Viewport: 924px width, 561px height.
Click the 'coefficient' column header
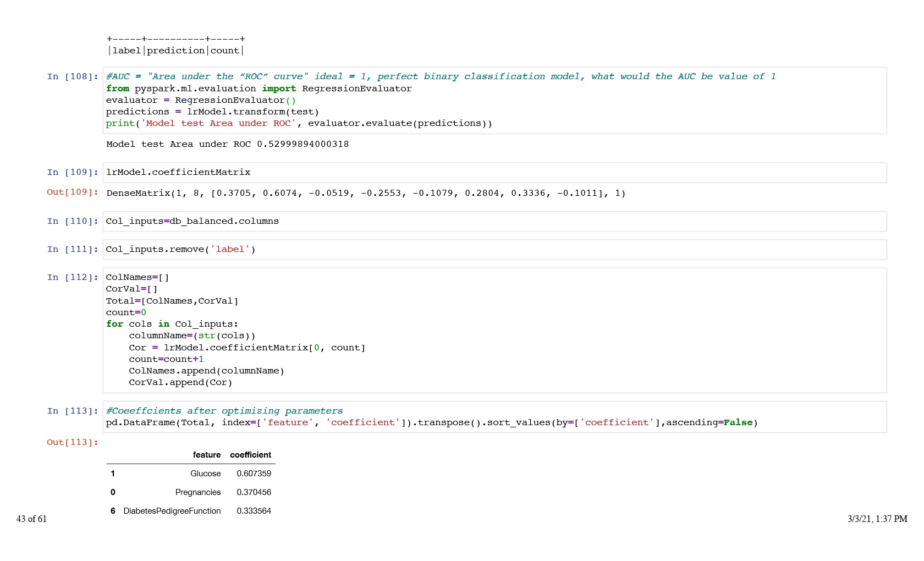point(250,455)
